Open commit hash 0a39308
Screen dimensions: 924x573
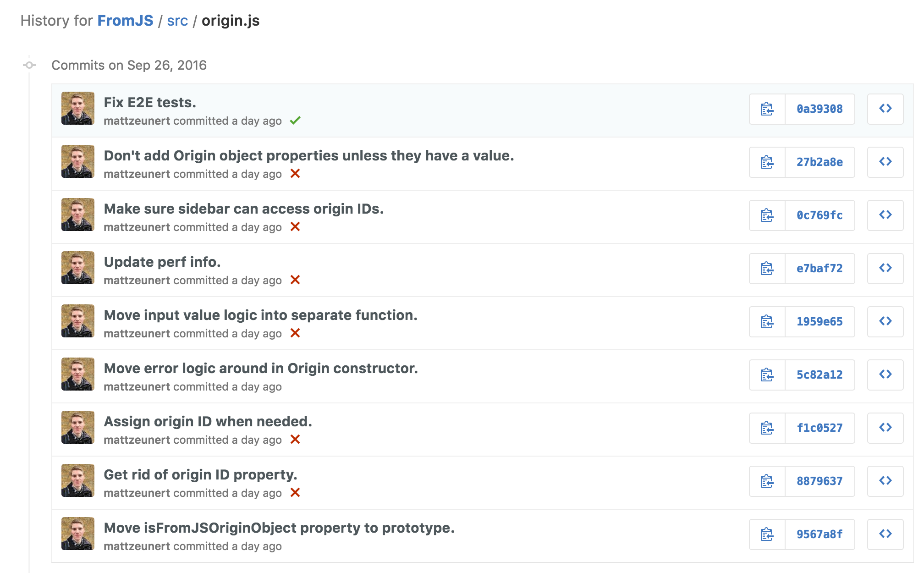pyautogui.click(x=819, y=109)
